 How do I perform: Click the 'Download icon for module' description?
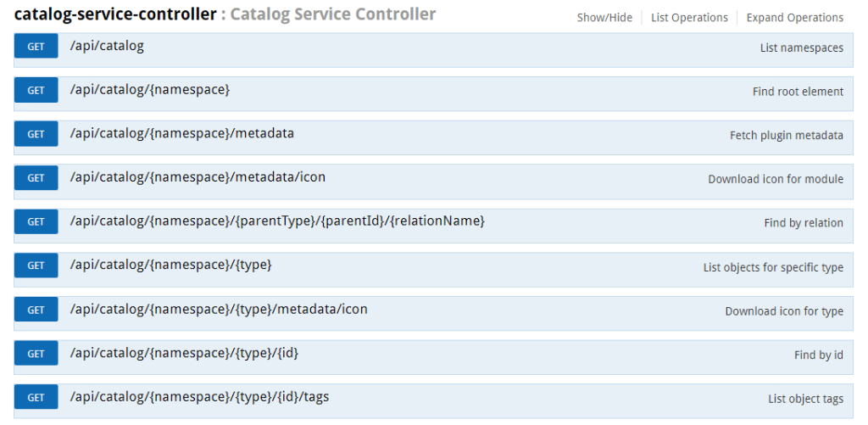[775, 179]
